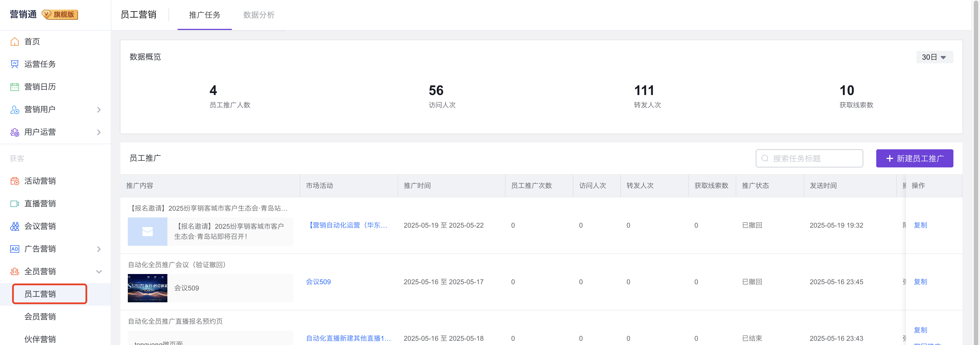The image size is (980, 345).
Task: Click the page vertical scrollbar
Action: click(x=976, y=172)
